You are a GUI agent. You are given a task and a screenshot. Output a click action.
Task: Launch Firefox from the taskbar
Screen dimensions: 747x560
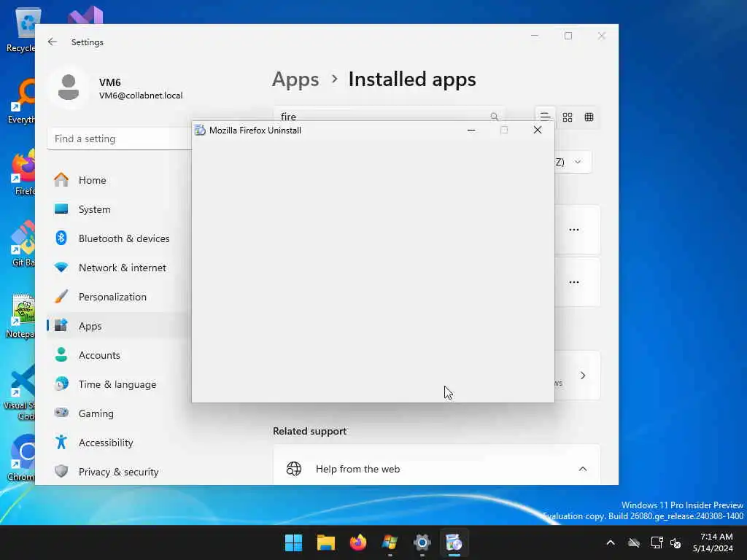[x=358, y=542]
